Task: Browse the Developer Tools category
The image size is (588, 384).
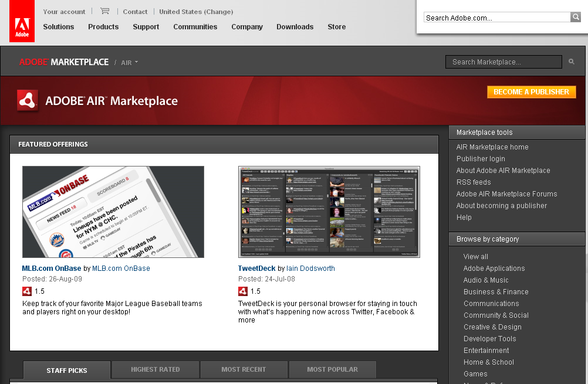Action: click(490, 339)
